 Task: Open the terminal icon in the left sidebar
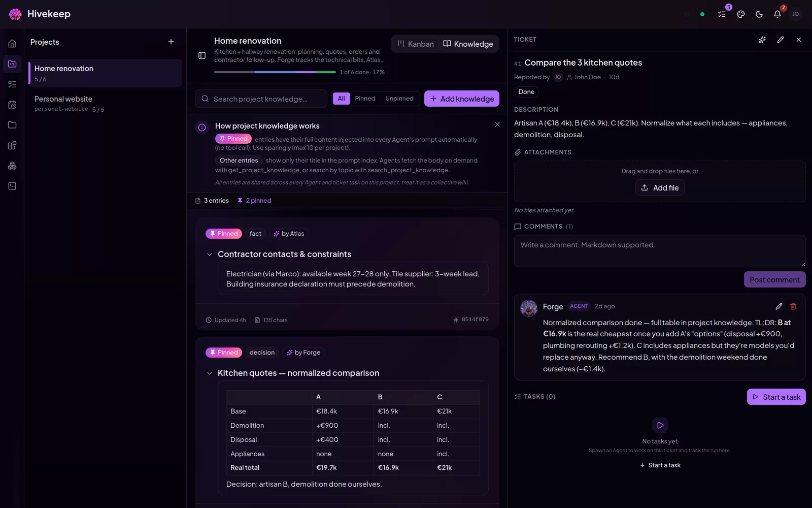pos(12,186)
